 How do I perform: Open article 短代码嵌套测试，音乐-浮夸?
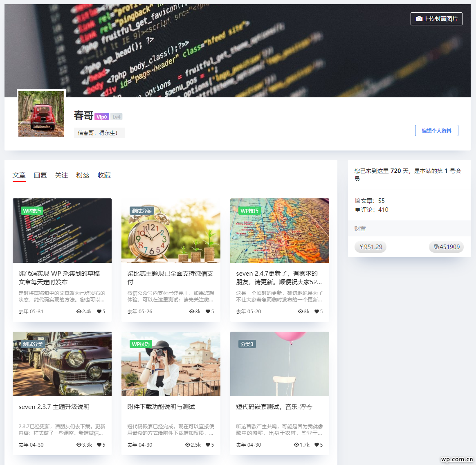coord(274,407)
